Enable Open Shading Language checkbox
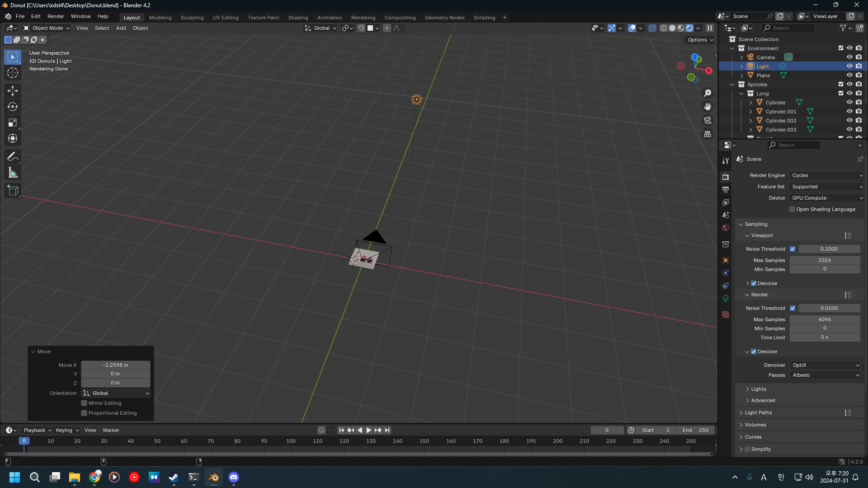This screenshot has height=488, width=868. 792,209
